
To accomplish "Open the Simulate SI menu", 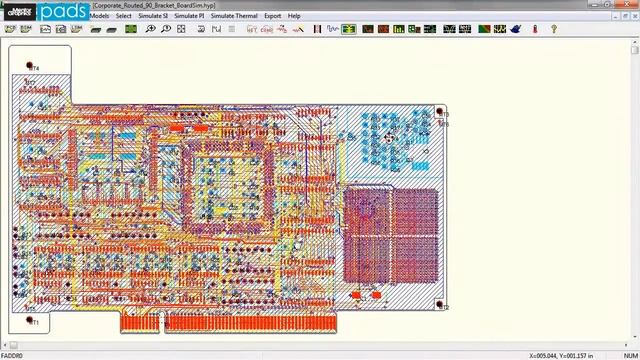I will [153, 16].
